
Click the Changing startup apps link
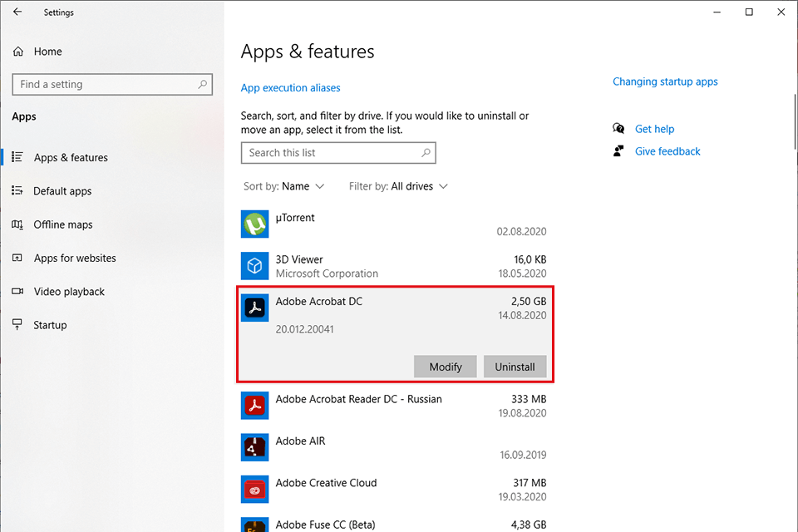coord(665,81)
